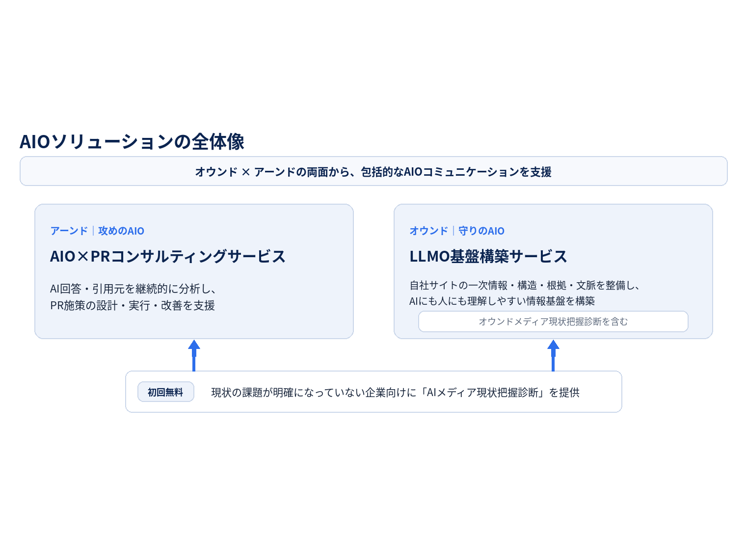Image resolution: width=747 pixels, height=560 pixels.
Task: Select the line "AIにも人にも理解しやすい情報基盤を構築"
Action: point(502,301)
